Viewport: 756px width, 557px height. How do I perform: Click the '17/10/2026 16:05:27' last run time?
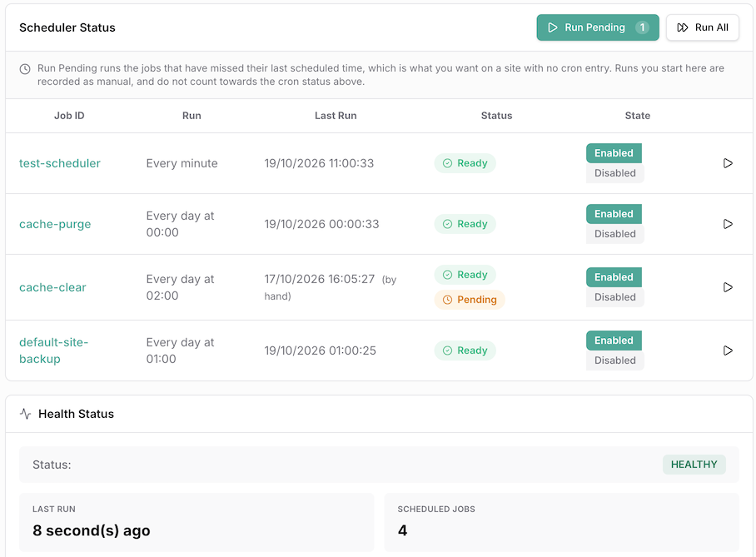point(319,279)
